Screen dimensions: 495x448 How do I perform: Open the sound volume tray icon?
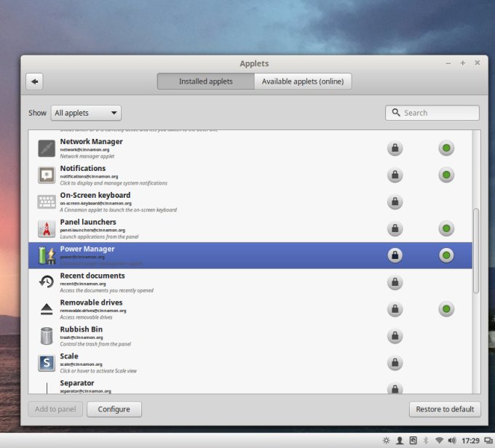coord(452,441)
